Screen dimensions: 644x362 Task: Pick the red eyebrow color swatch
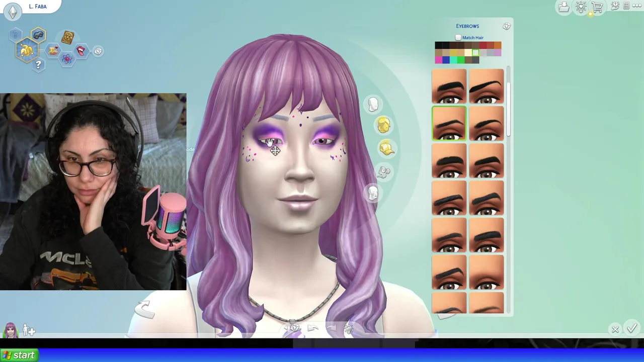tap(483, 45)
